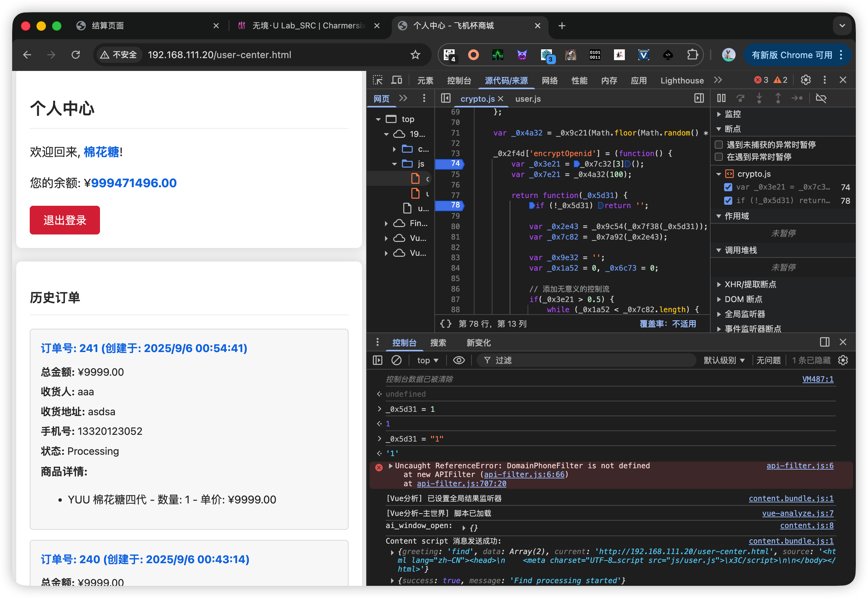Deactivate all breakpoints via the toolbar icon

click(822, 98)
